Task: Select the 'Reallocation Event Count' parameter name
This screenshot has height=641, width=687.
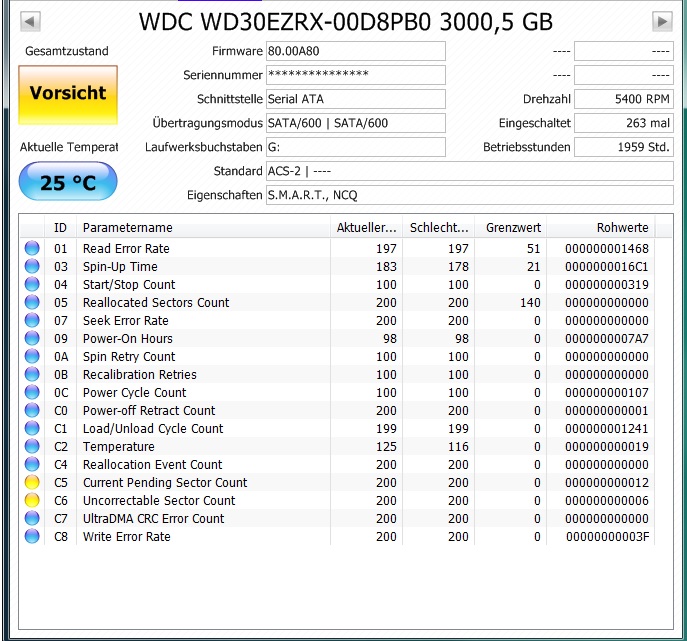Action: coord(152,464)
